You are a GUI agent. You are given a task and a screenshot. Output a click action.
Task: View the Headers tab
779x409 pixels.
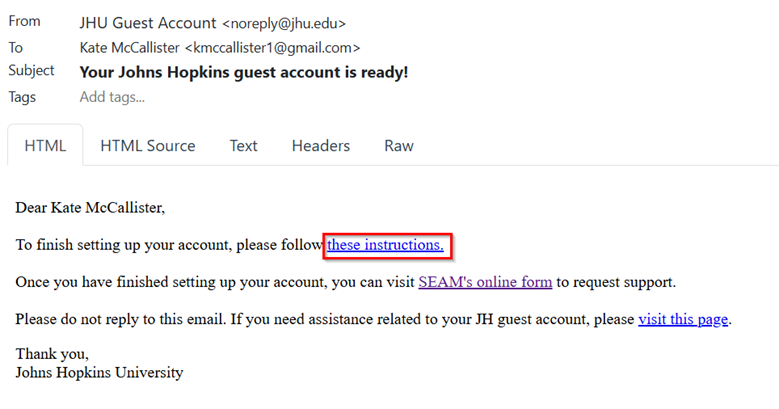pos(321,146)
